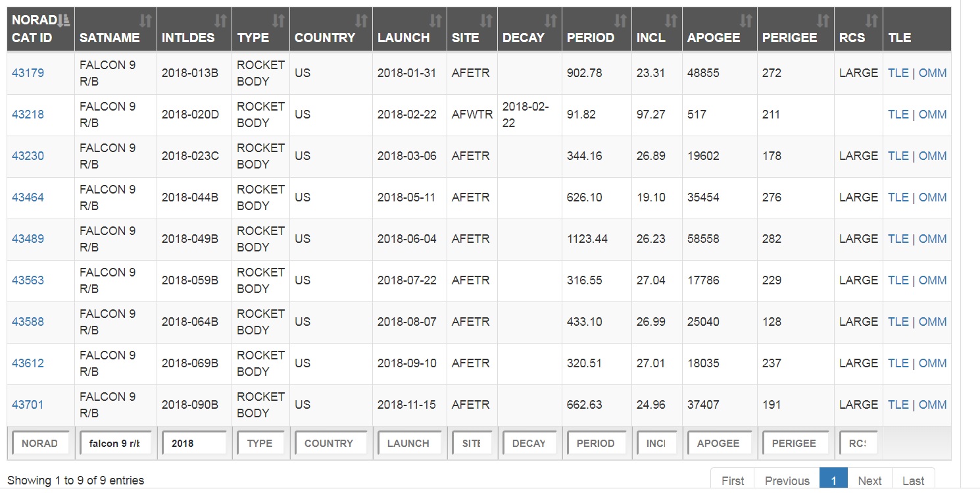Image resolution: width=980 pixels, height=493 pixels.
Task: Select 'Showing 1 to 9 of 9 entries' text
Action: (x=76, y=480)
